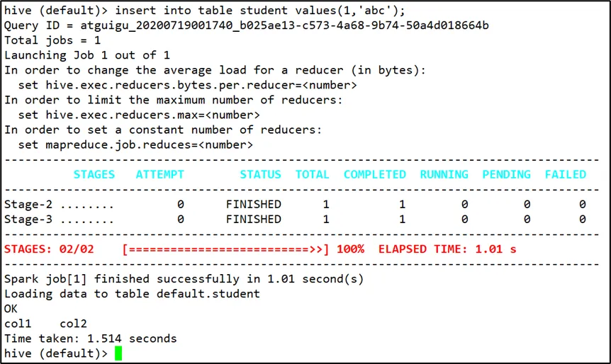Click the Loading data to table default.student line

point(132,294)
